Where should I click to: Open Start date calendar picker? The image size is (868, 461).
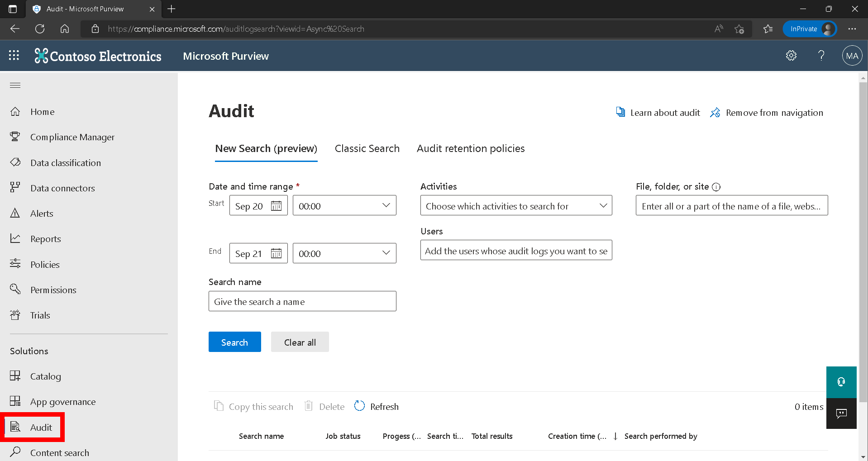[276, 206]
